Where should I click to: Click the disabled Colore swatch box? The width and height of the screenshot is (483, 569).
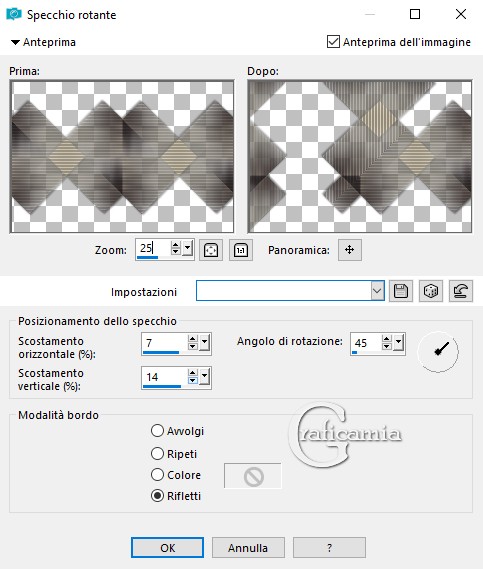253,476
